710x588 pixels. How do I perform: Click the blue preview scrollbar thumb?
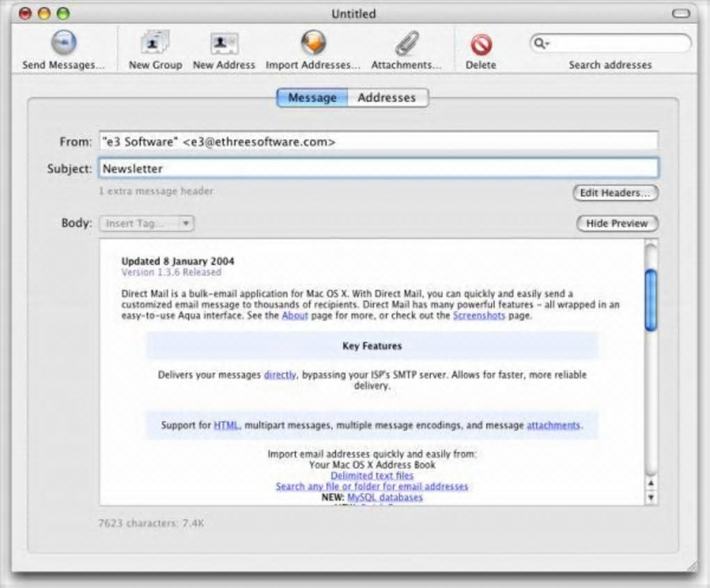coord(651,300)
